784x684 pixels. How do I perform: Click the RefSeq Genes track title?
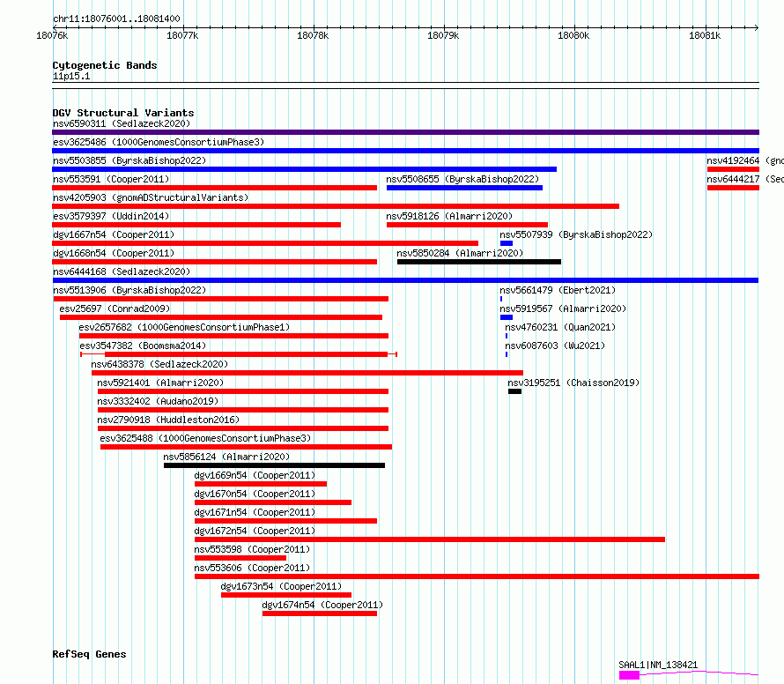point(89,654)
